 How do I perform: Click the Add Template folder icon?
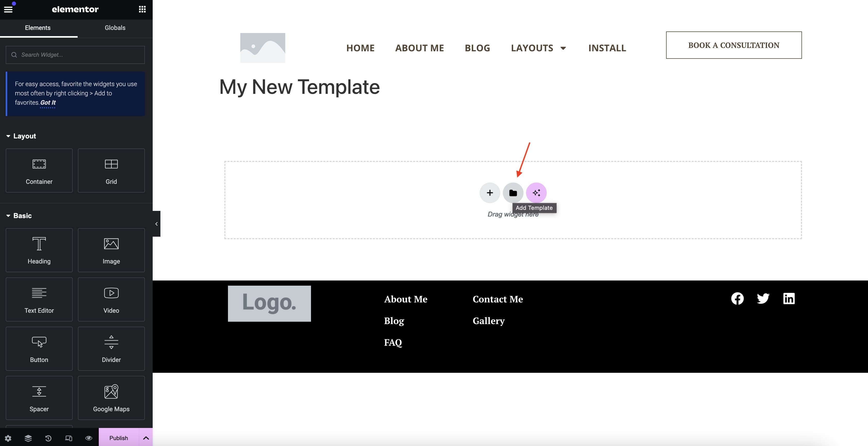coord(513,193)
